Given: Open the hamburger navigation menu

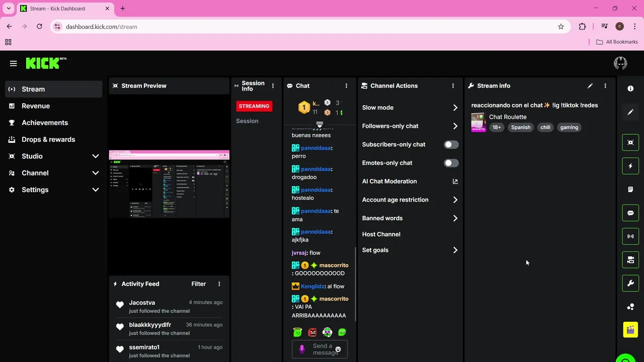Looking at the screenshot, I should pyautogui.click(x=14, y=63).
